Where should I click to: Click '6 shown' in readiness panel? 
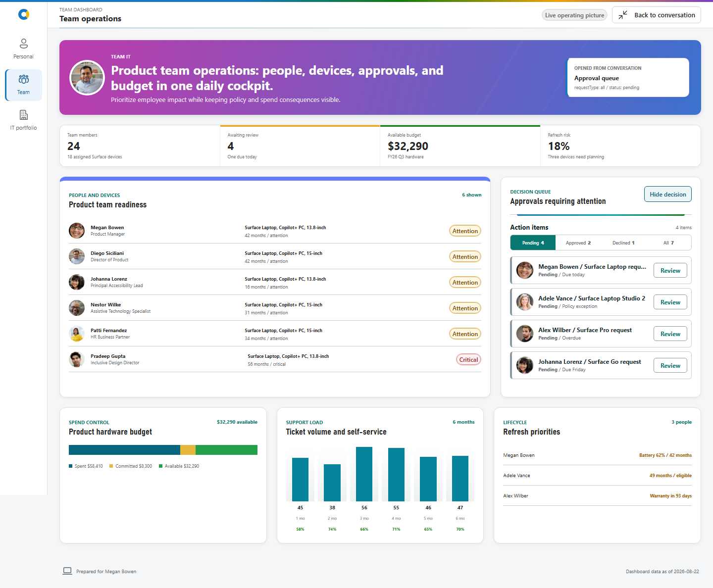[x=472, y=195]
